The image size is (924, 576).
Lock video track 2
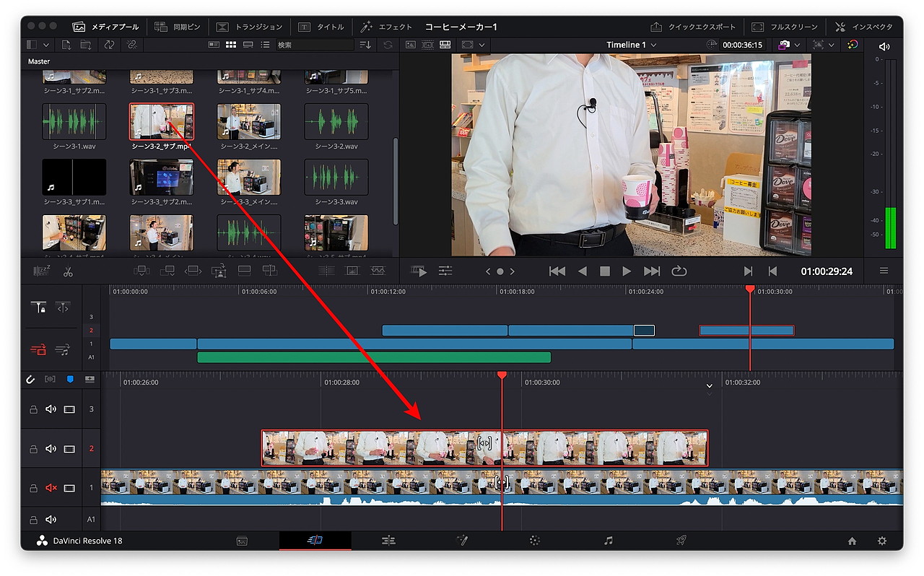33,449
